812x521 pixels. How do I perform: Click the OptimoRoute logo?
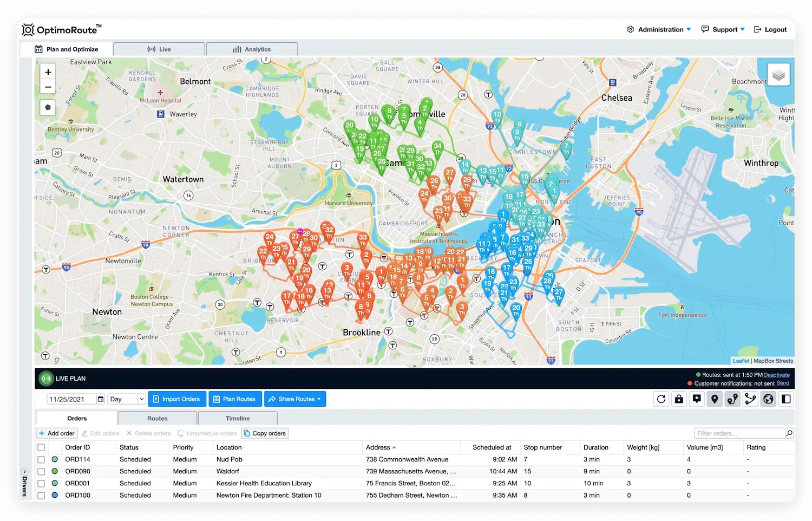tap(61, 29)
